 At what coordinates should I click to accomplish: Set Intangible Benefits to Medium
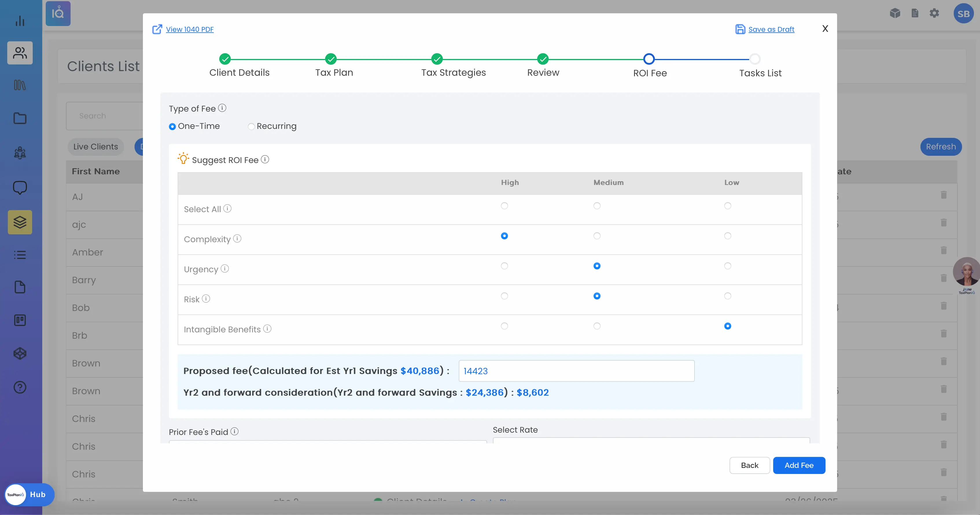(x=597, y=326)
